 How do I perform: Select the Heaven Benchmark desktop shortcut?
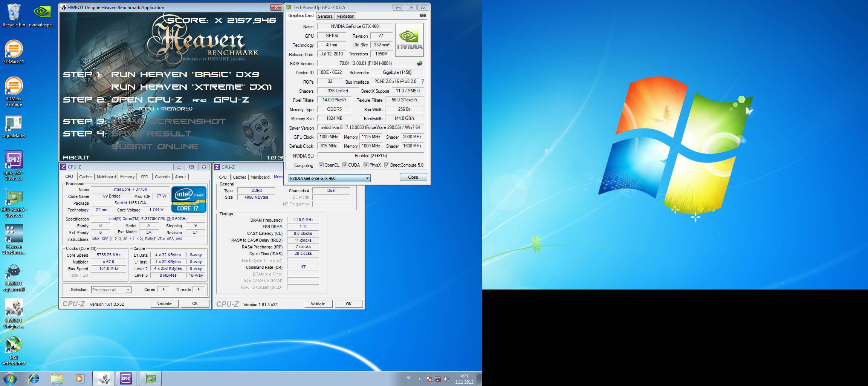(14, 240)
